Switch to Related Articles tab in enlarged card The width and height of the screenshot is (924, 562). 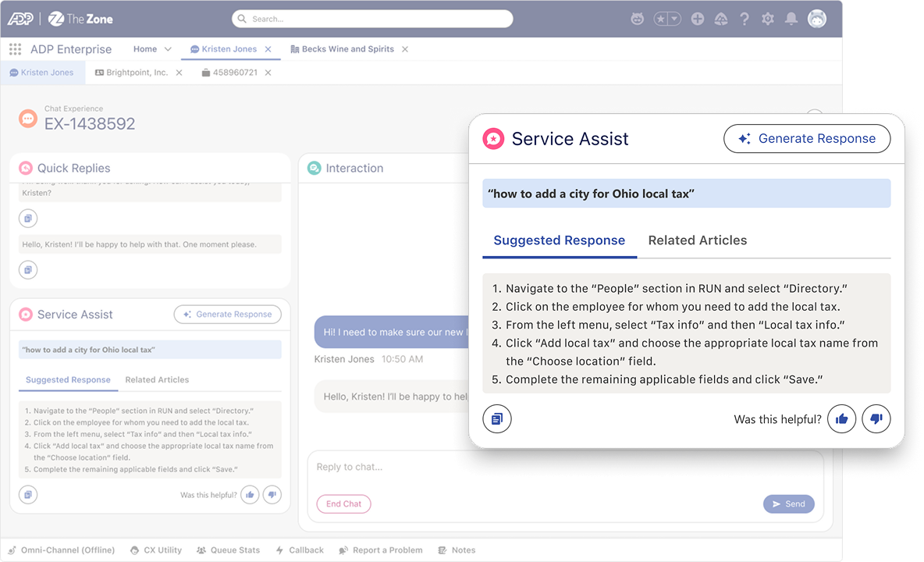697,240
